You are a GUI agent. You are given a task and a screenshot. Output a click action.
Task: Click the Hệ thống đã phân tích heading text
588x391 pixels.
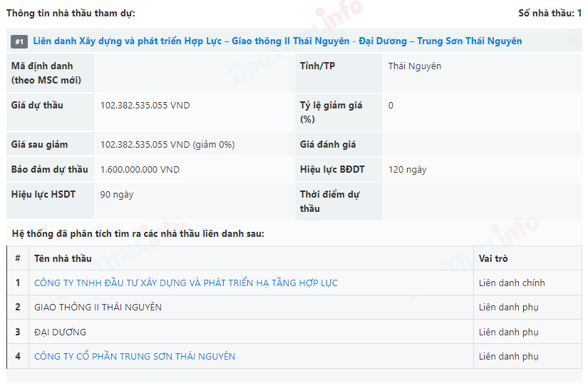point(138,234)
